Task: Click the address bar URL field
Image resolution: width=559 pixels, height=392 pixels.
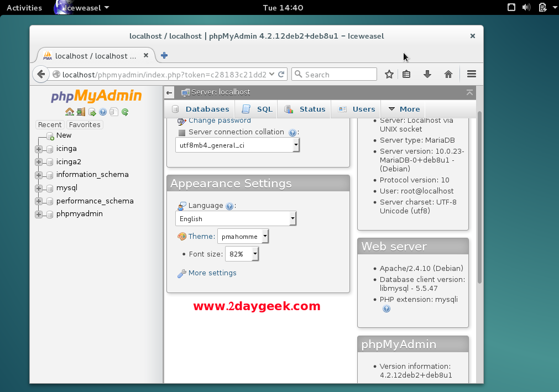Action: click(x=164, y=75)
